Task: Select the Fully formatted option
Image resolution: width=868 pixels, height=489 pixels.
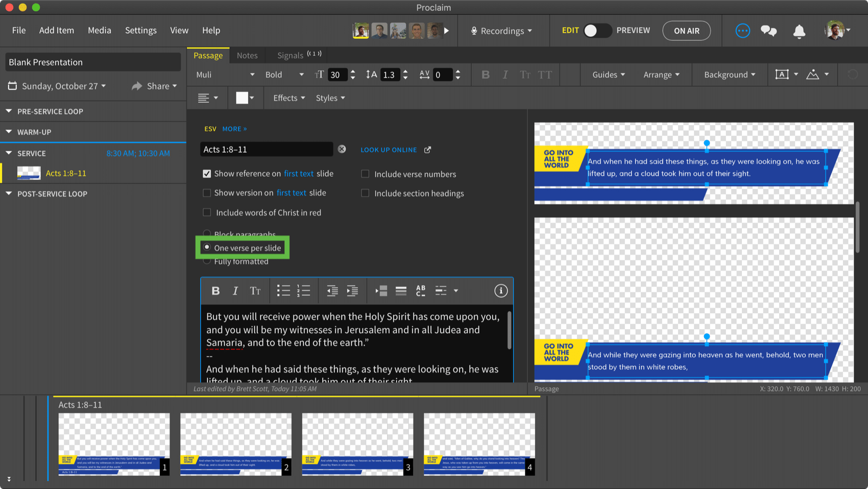Action: [207, 261]
